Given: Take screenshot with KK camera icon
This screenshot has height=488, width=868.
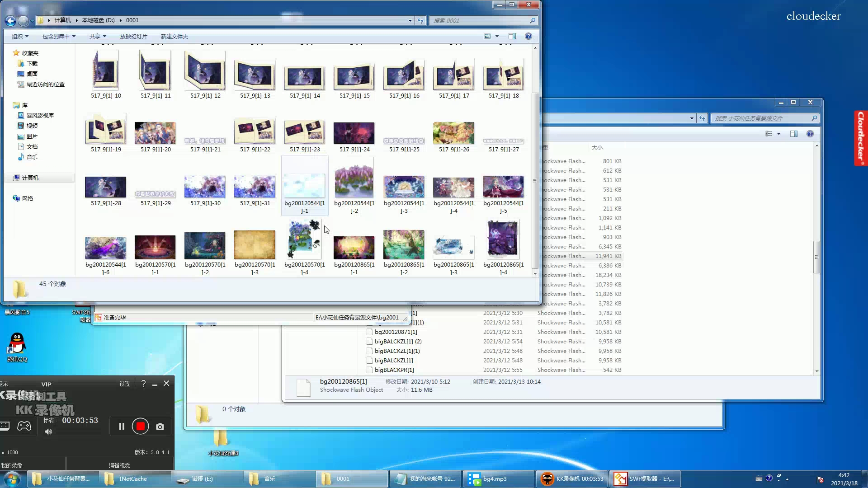Looking at the screenshot, I should click(160, 427).
